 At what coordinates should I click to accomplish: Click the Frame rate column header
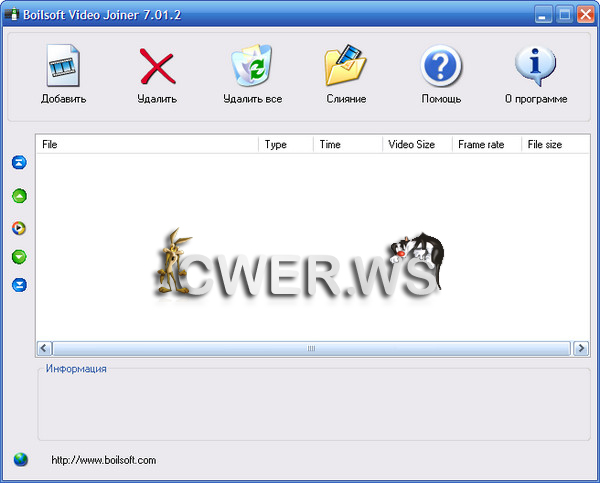[487, 144]
